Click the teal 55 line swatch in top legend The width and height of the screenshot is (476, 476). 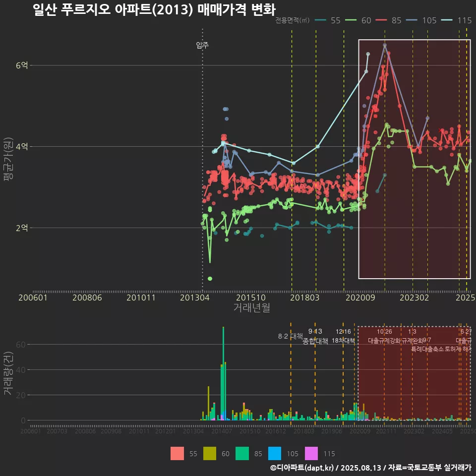click(321, 20)
